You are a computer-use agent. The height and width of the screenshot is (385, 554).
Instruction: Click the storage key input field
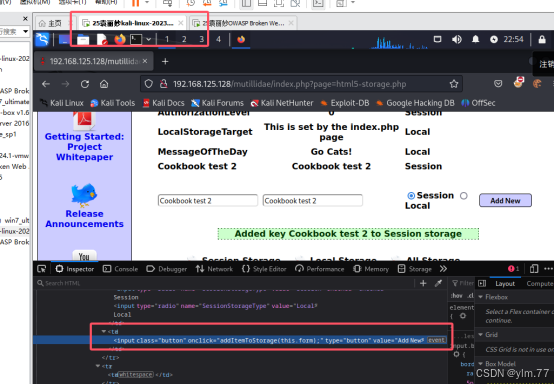tap(208, 201)
